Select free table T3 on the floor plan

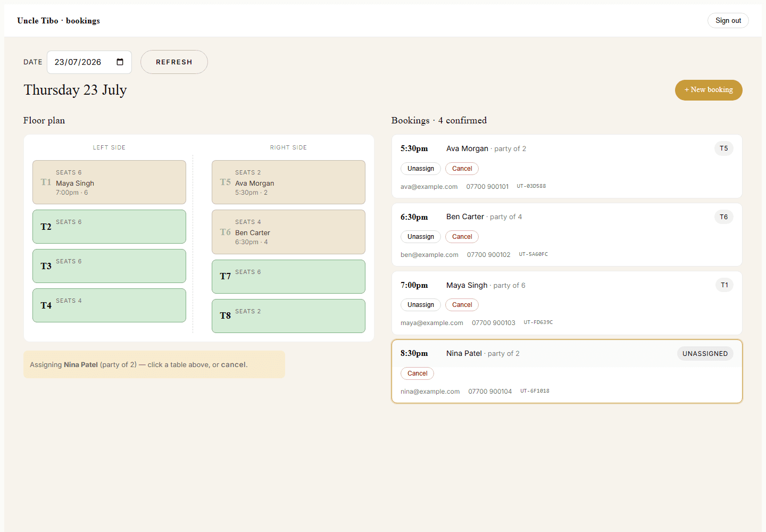109,266
